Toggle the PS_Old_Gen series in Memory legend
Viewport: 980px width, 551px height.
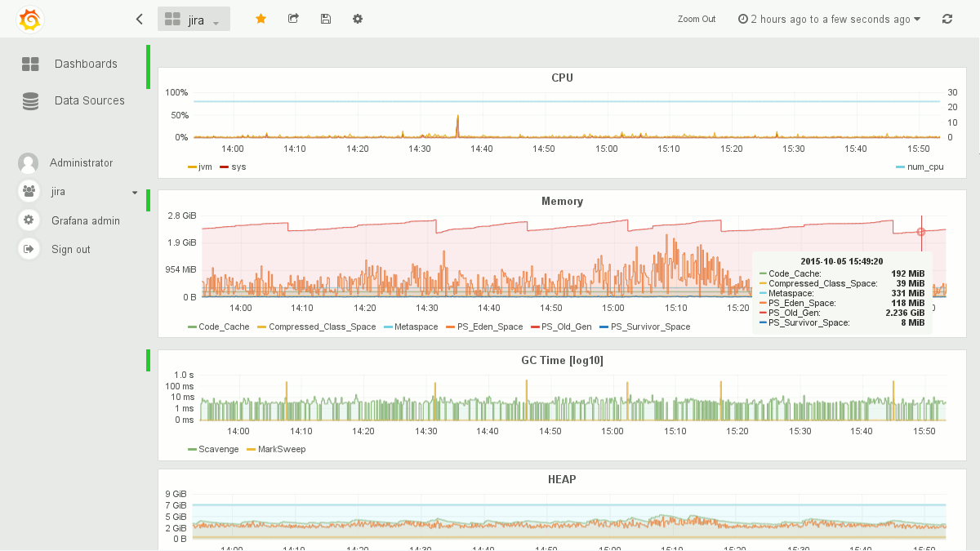pos(569,327)
